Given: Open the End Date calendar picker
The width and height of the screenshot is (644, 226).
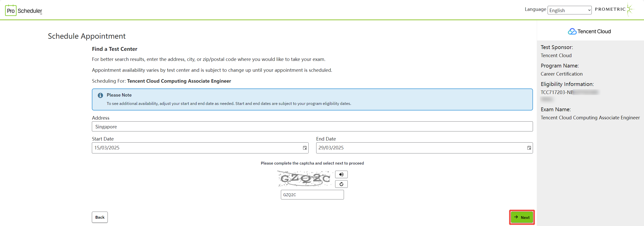Looking at the screenshot, I should pos(529,148).
